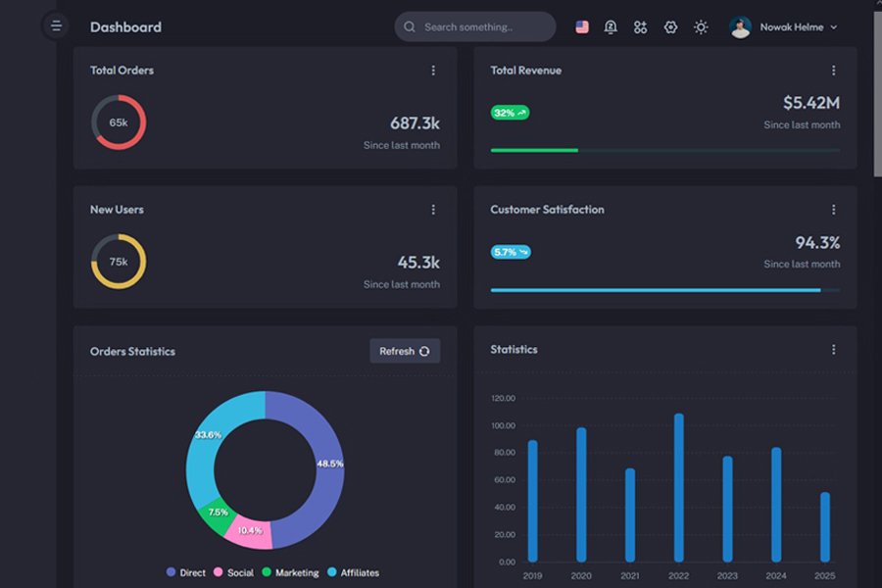This screenshot has height=588, width=882.
Task: Click the green 32% growth badge
Action: (x=510, y=113)
